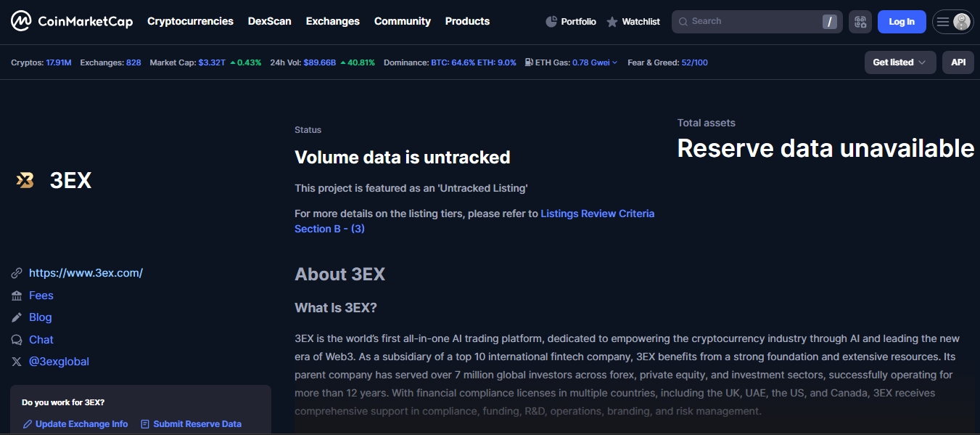This screenshot has width=980, height=435.
Task: Click the 'About 3EX' heading
Action: [x=339, y=275]
